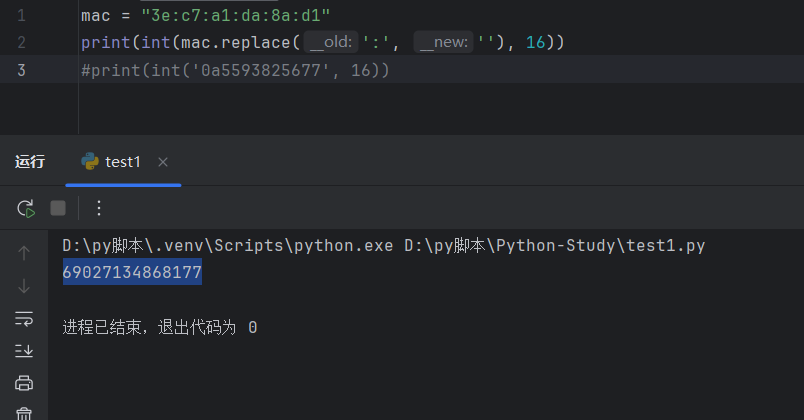Image resolution: width=804 pixels, height=420 pixels.
Task: Enable scroll to end of output
Action: (25, 350)
